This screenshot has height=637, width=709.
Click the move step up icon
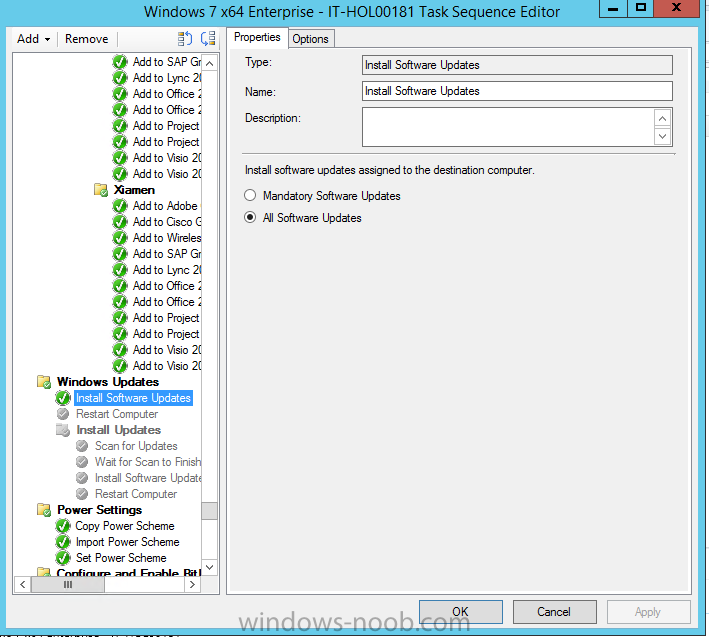point(185,39)
